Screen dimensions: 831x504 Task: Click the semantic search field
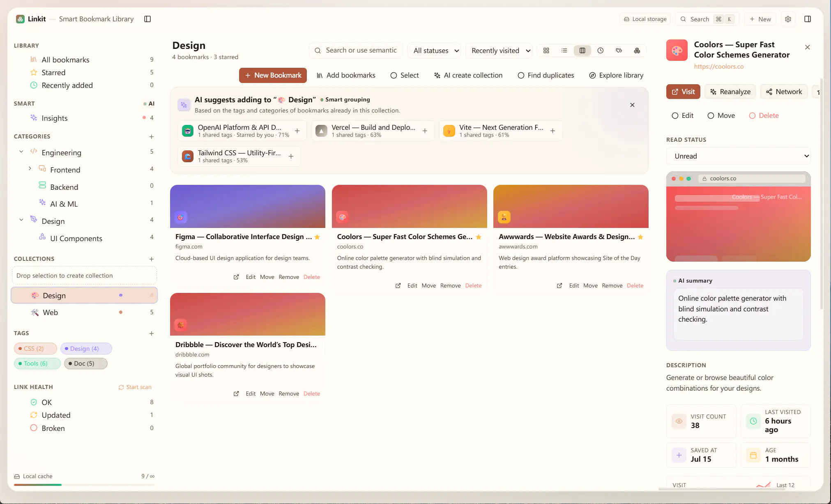coord(356,51)
